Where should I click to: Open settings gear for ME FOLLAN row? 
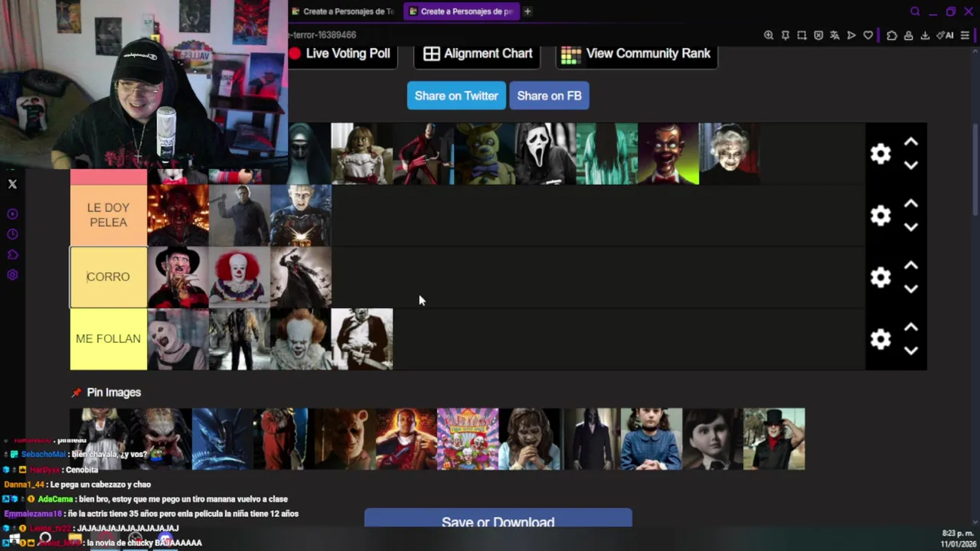[880, 339]
